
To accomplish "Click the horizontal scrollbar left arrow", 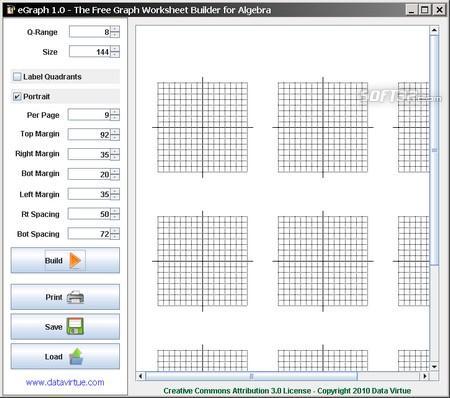I will 140,376.
